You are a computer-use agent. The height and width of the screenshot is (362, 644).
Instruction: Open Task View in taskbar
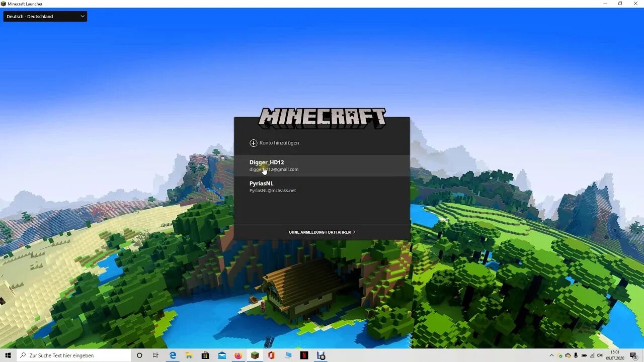[x=155, y=355]
